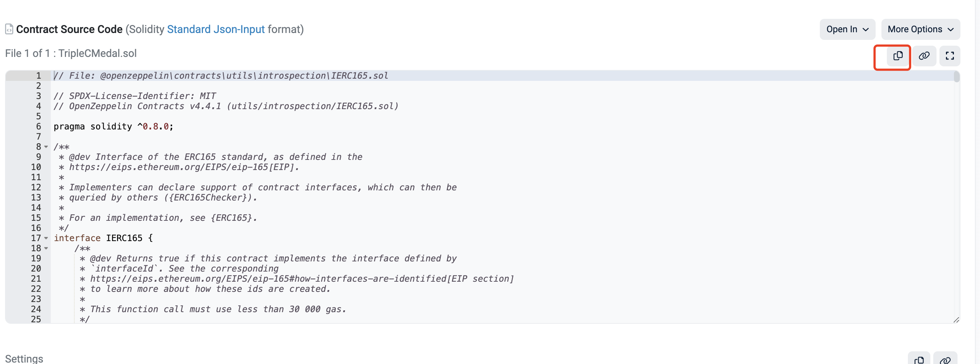The image size is (980, 364).
Task: Copy the Settings section to clipboard
Action: pos(919,359)
